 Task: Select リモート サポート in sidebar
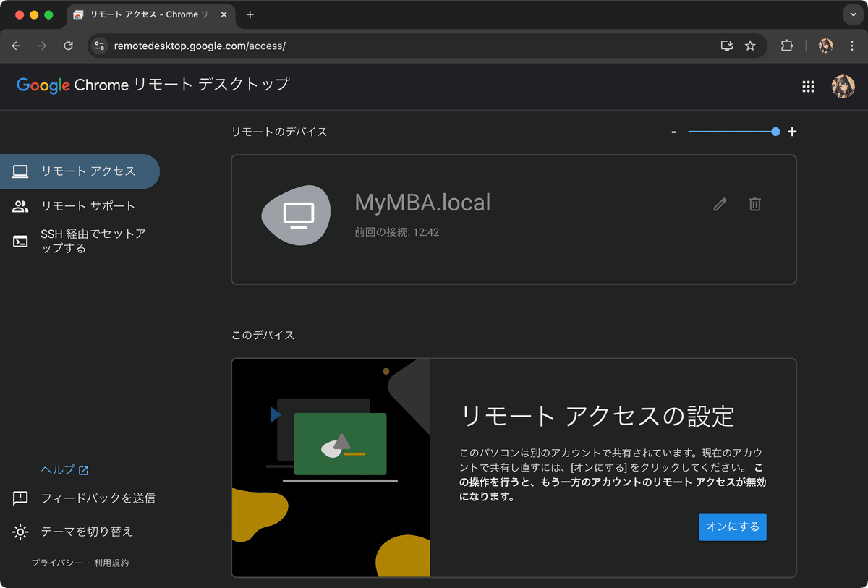tap(80, 206)
